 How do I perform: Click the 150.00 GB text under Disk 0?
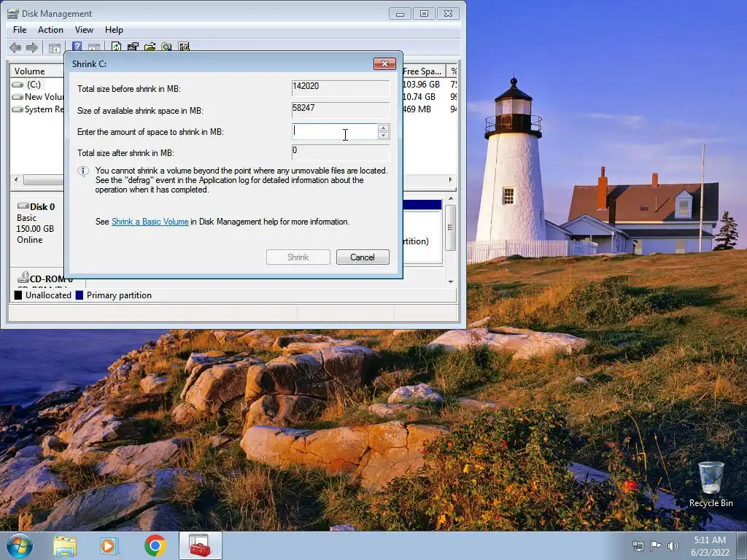point(35,228)
